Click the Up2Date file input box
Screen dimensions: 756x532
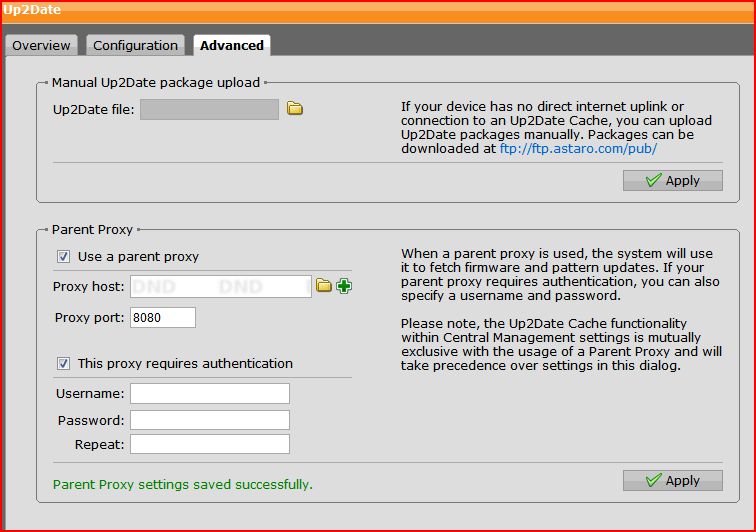209,109
